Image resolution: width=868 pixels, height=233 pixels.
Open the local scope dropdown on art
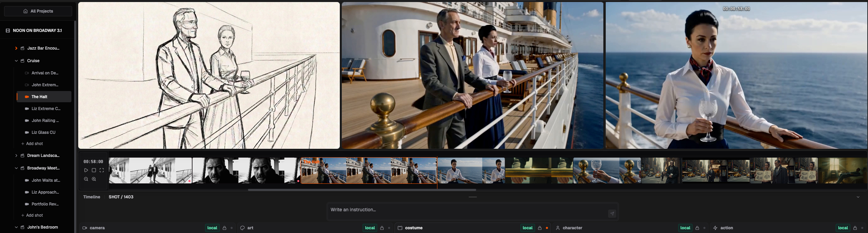(x=370, y=228)
